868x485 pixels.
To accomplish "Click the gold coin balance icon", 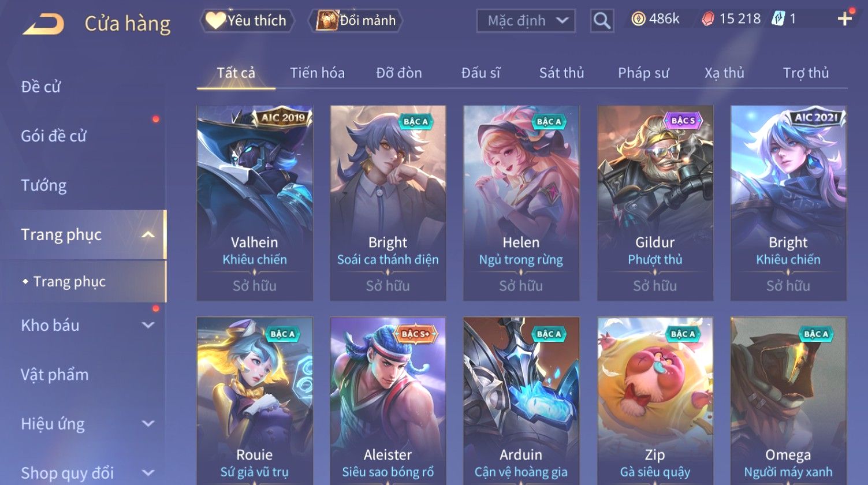I will (638, 20).
